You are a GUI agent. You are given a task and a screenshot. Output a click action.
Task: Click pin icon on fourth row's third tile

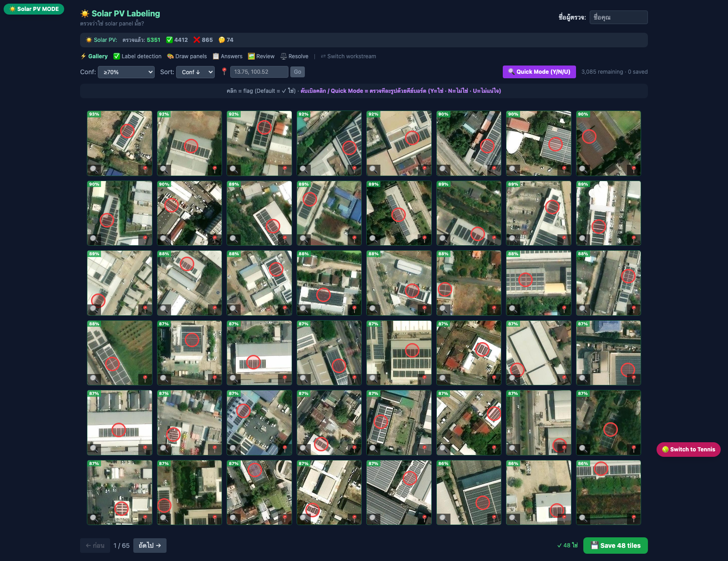coord(285,379)
